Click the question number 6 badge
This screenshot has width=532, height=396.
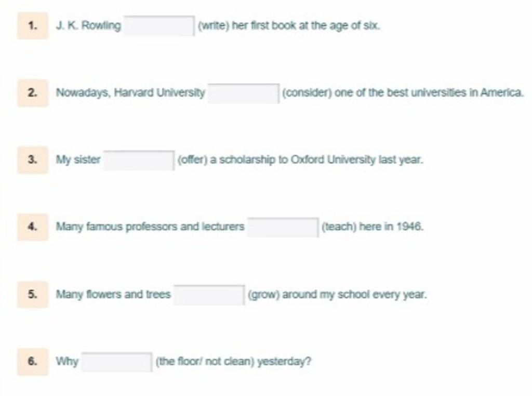pyautogui.click(x=33, y=361)
